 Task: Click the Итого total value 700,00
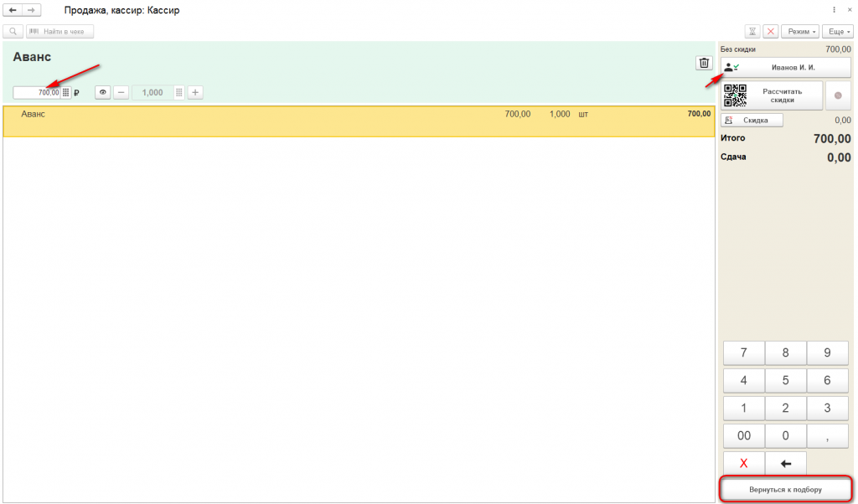point(832,139)
